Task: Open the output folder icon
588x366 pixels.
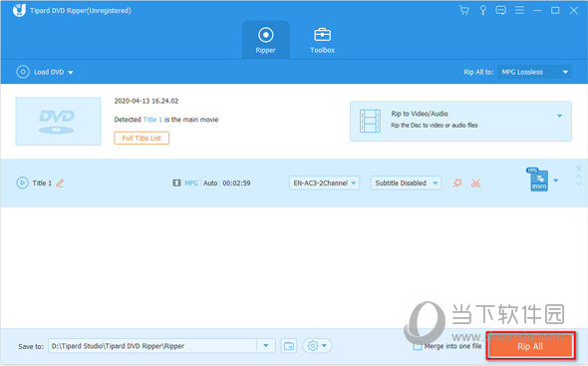Action: 289,346
